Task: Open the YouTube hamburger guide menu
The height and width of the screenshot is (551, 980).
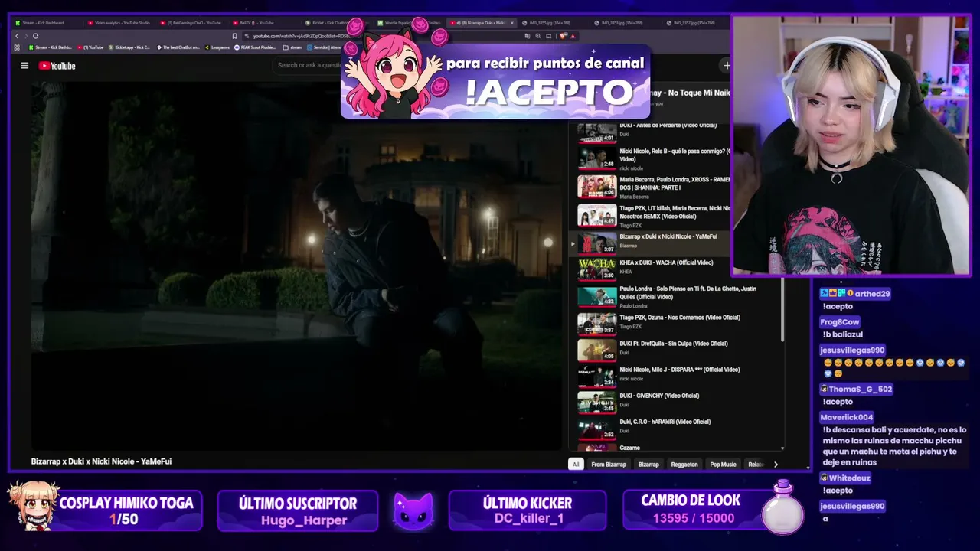Action: coord(24,66)
